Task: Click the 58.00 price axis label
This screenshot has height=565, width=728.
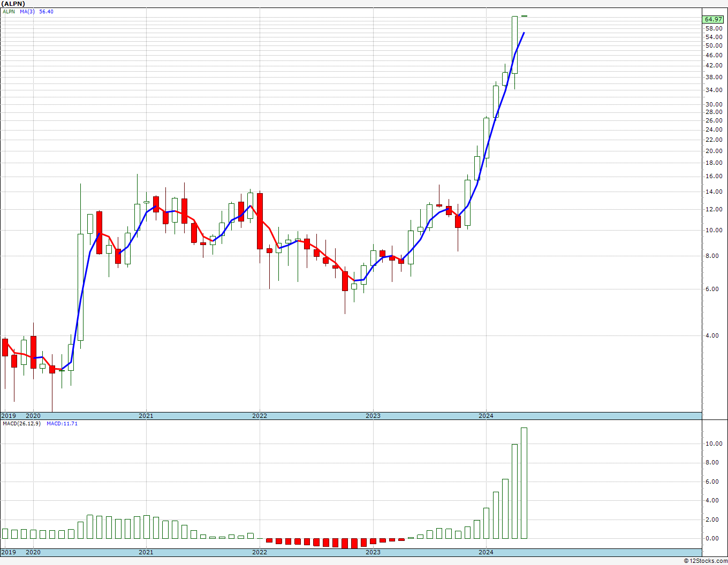Action: [x=714, y=28]
